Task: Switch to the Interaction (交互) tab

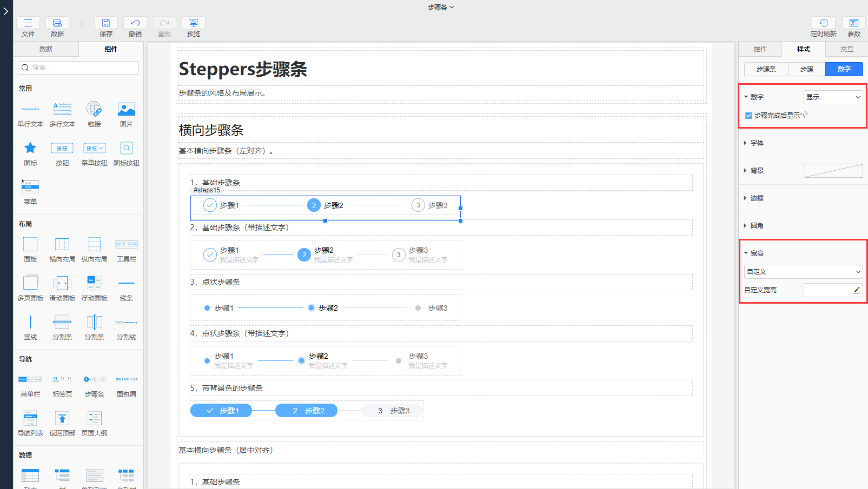Action: point(846,49)
